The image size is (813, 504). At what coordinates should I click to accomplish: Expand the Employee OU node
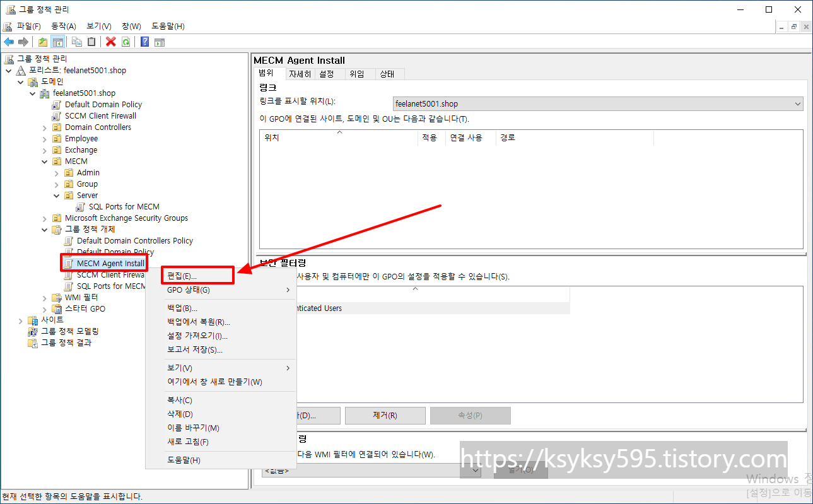tap(45, 139)
